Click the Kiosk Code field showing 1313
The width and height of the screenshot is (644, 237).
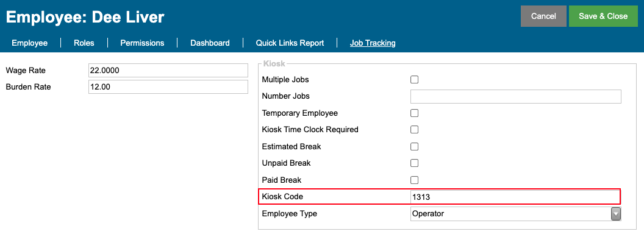[515, 197]
